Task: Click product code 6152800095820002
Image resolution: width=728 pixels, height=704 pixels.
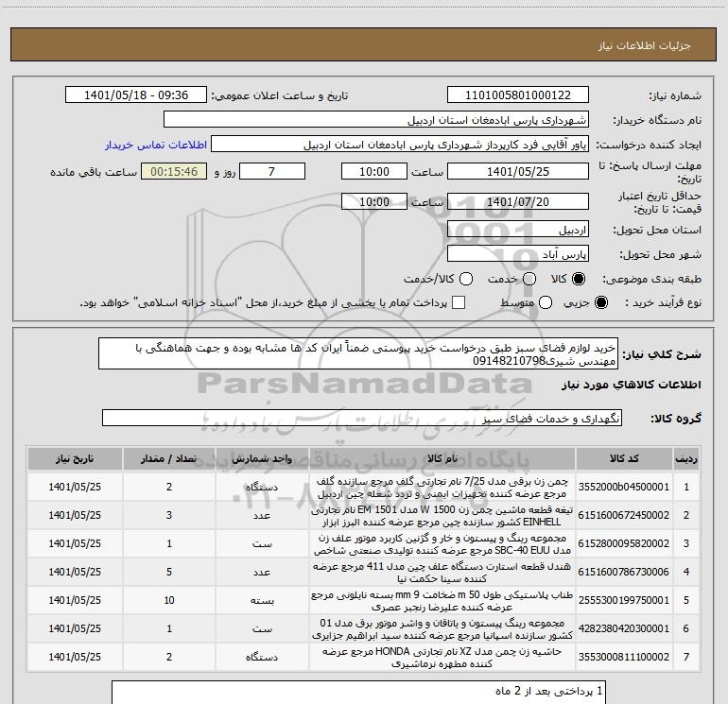Action: click(624, 543)
